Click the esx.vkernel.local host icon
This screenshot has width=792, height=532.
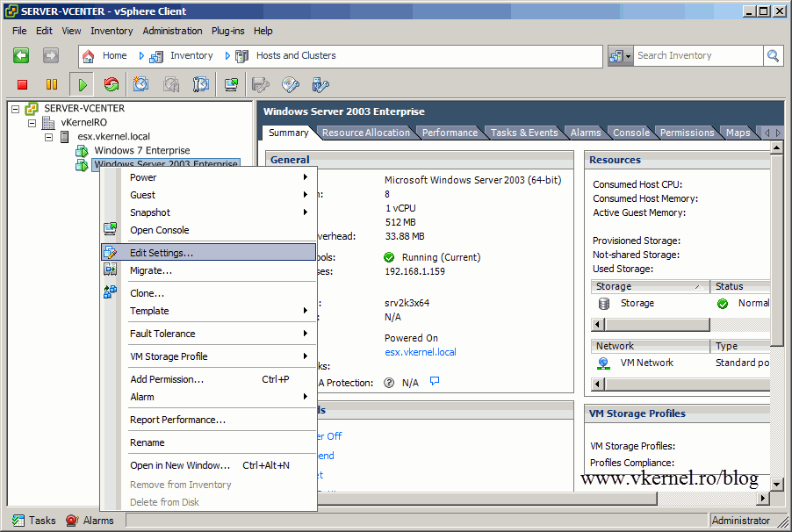65,136
